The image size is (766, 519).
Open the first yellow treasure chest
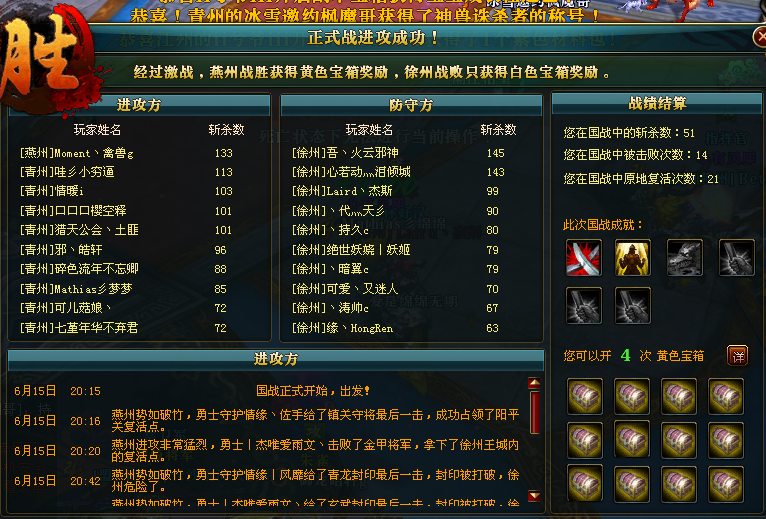585,396
